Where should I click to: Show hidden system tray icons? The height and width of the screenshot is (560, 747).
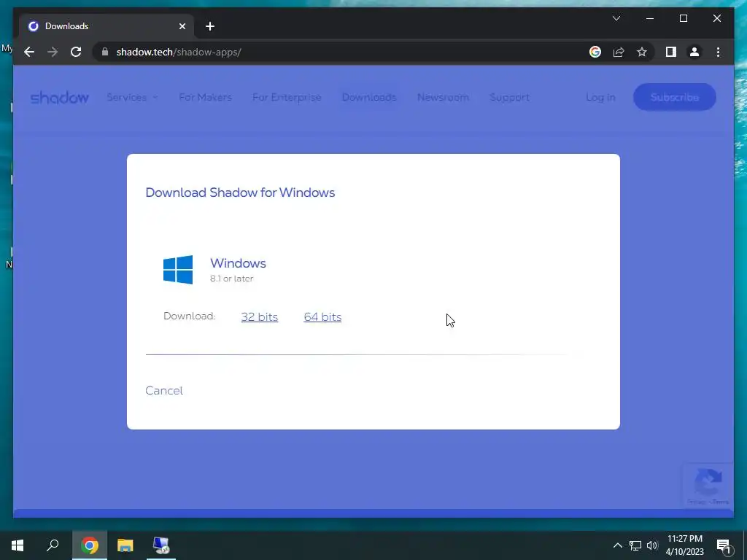[x=617, y=545]
